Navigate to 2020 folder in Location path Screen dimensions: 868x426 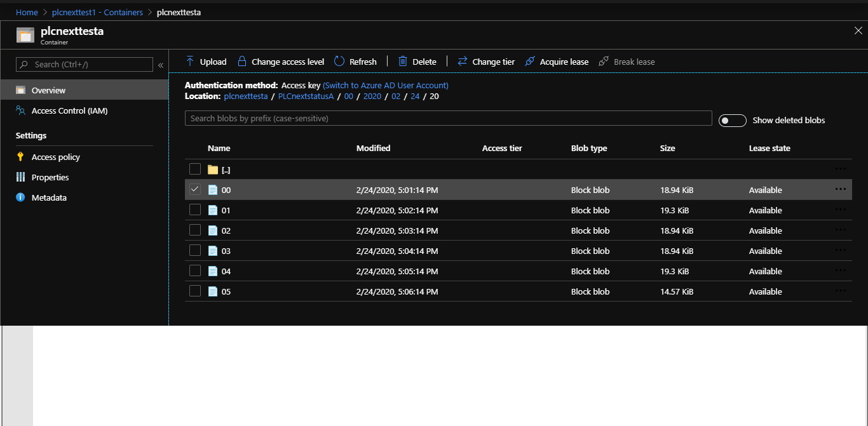tap(372, 97)
